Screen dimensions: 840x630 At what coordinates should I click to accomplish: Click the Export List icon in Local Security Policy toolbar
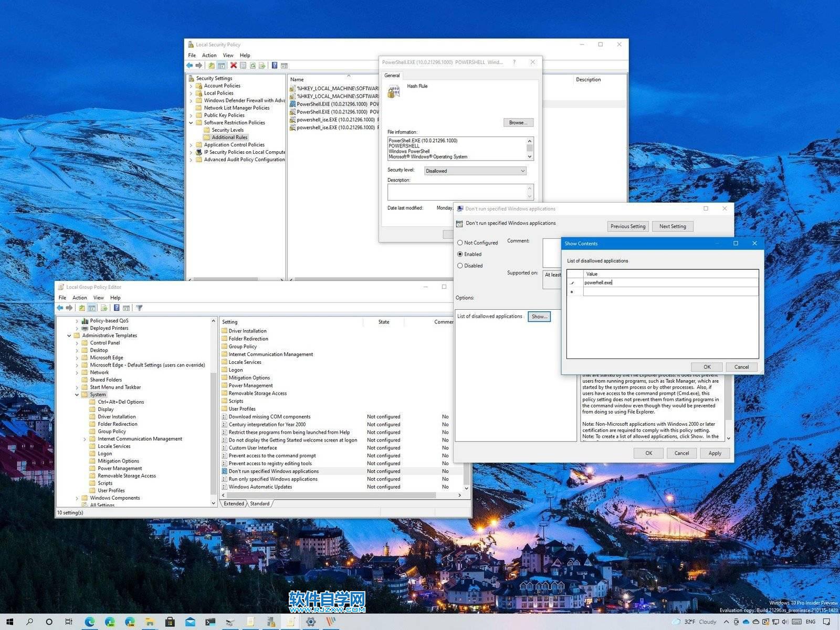tap(262, 65)
